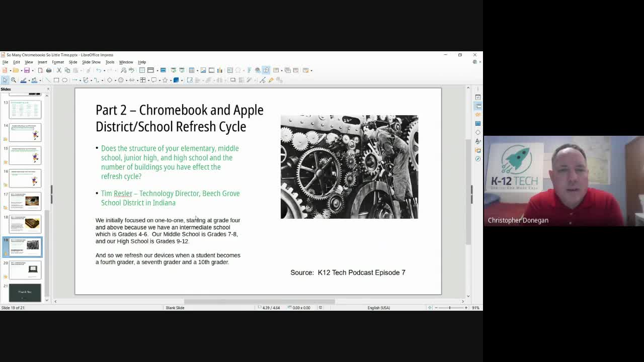Click the Insert Image icon
644x362 pixels.
[x=203, y=70]
